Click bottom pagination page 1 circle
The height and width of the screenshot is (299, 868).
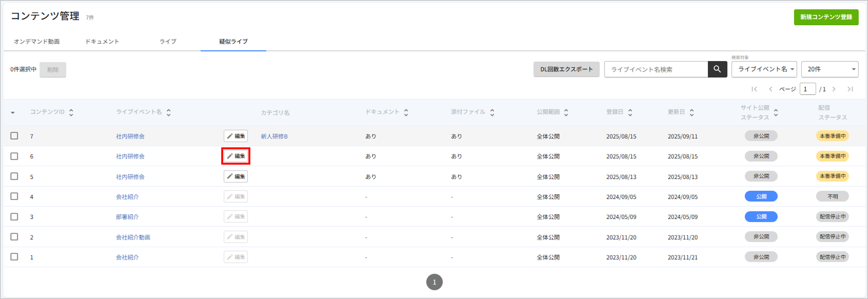[x=434, y=282]
